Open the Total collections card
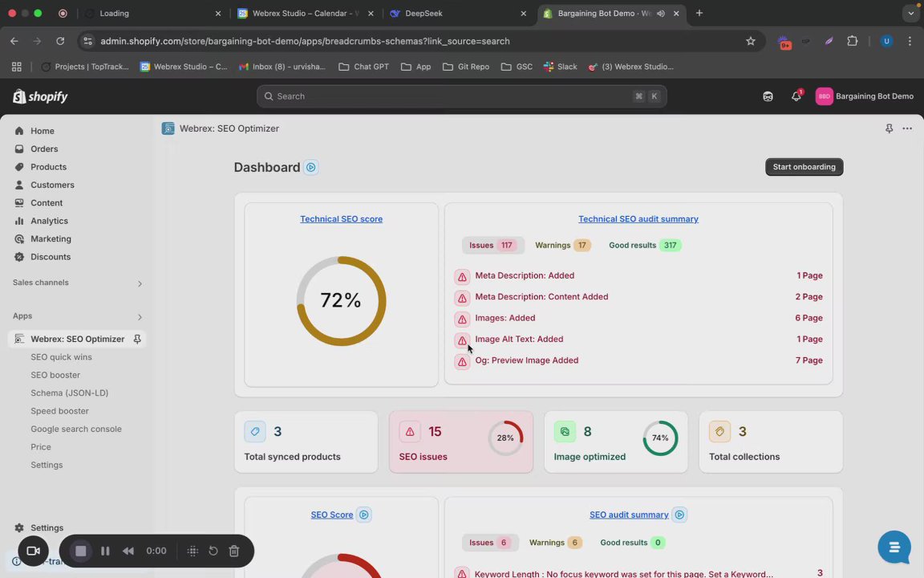 pyautogui.click(x=771, y=442)
